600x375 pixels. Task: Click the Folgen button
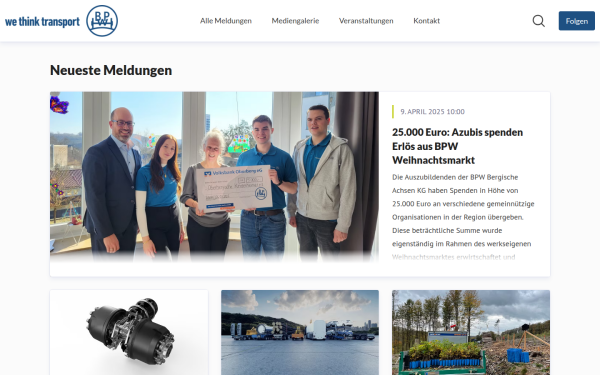[x=576, y=21]
